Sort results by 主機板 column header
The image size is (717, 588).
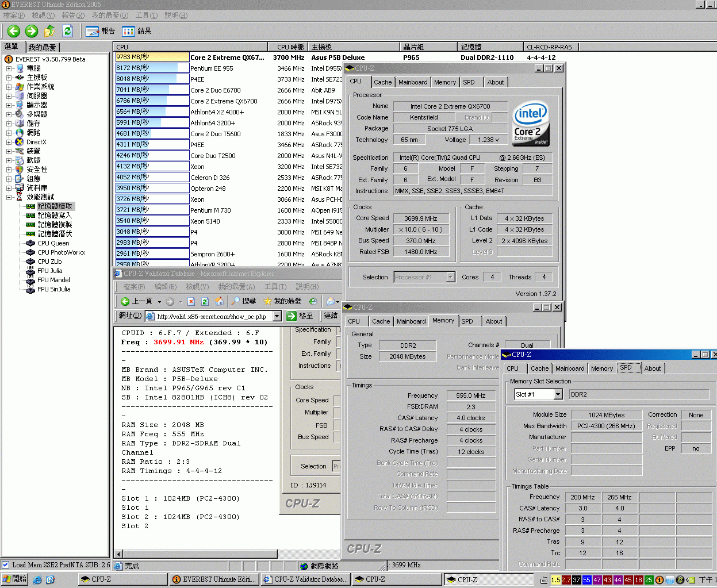[x=355, y=47]
